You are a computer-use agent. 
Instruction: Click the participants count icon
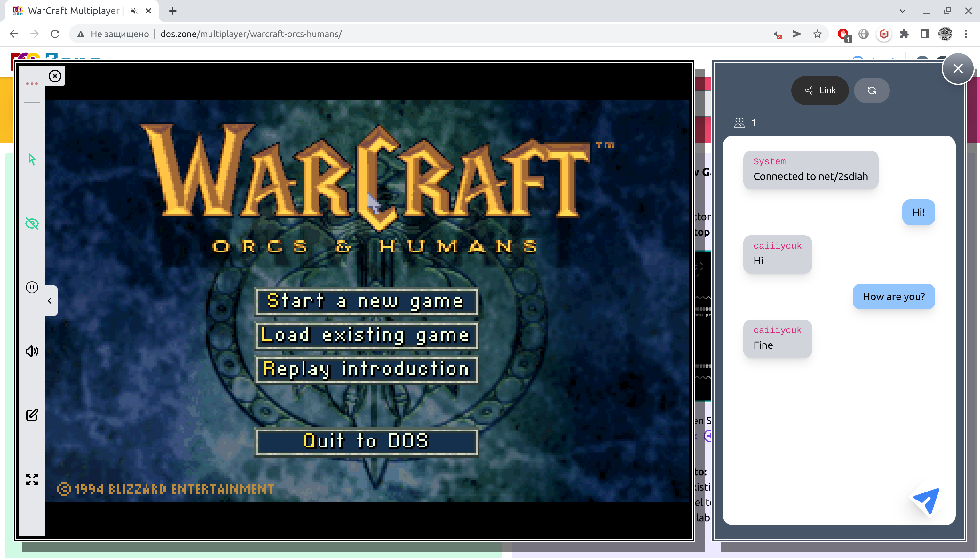739,123
